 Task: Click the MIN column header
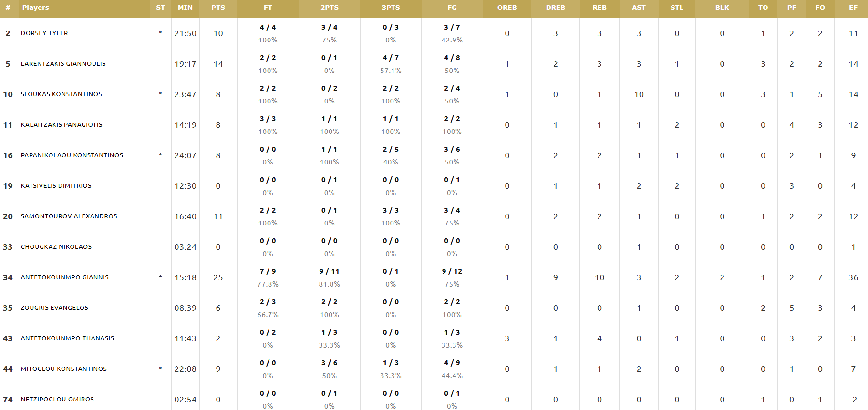tap(185, 8)
